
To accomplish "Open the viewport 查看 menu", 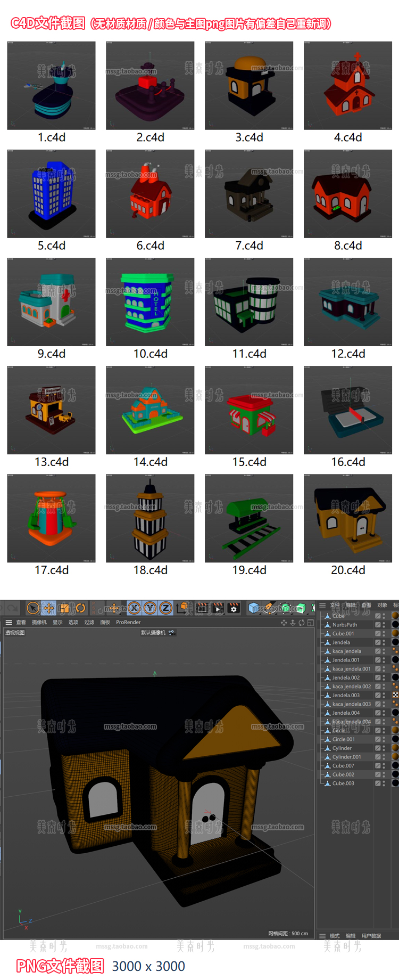I will point(21,623).
